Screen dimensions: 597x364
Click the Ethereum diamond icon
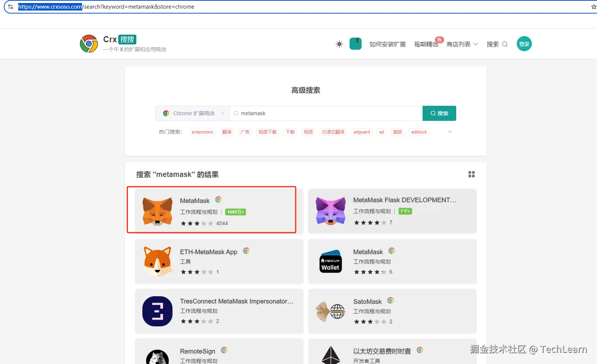(331, 355)
